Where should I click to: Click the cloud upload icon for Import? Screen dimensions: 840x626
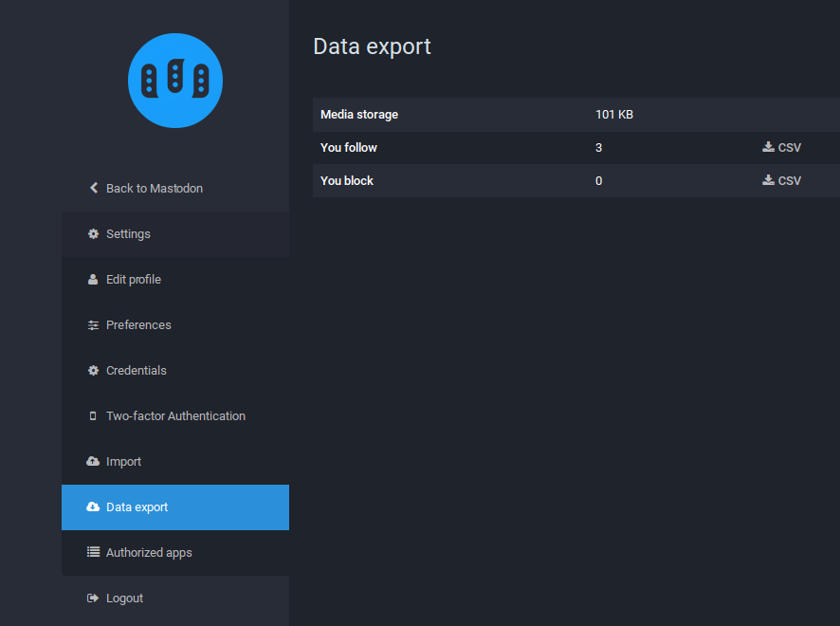tap(93, 462)
